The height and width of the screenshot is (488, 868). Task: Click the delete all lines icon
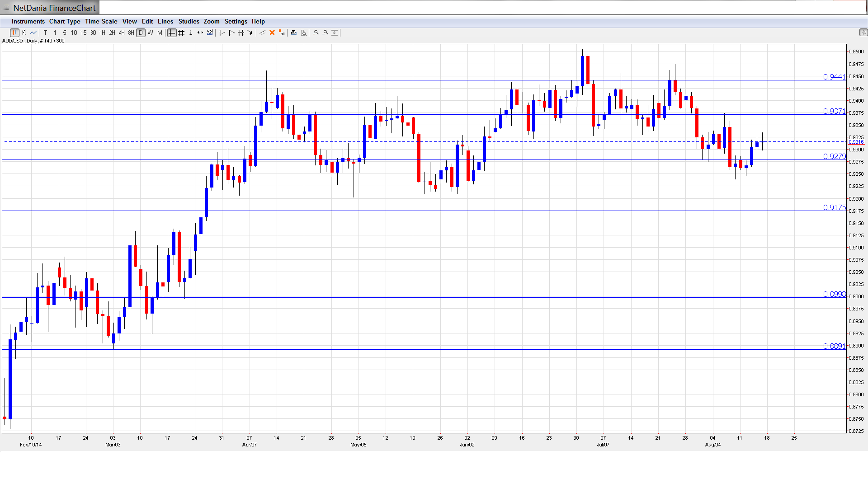pyautogui.click(x=282, y=33)
